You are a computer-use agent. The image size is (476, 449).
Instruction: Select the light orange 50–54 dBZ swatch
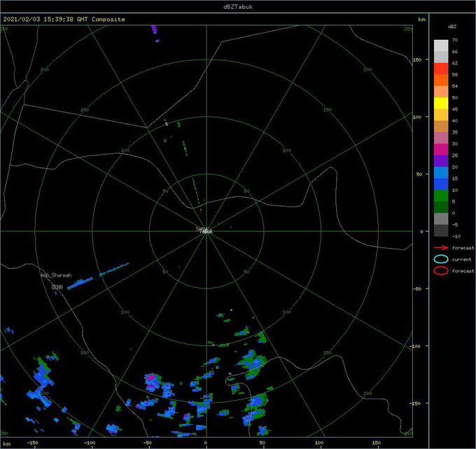click(x=441, y=92)
